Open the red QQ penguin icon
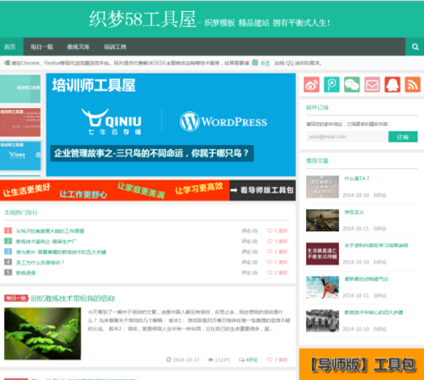424x380 pixels. [392, 84]
